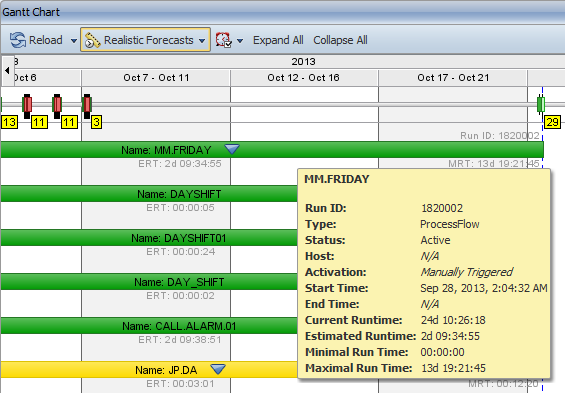Click Minimal Run Time 00:00:00 value
565x393 pixels.
point(442,352)
